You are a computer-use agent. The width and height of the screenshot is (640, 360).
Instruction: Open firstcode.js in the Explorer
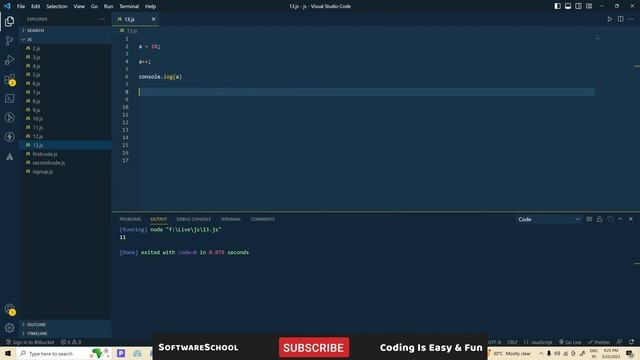[x=45, y=154]
